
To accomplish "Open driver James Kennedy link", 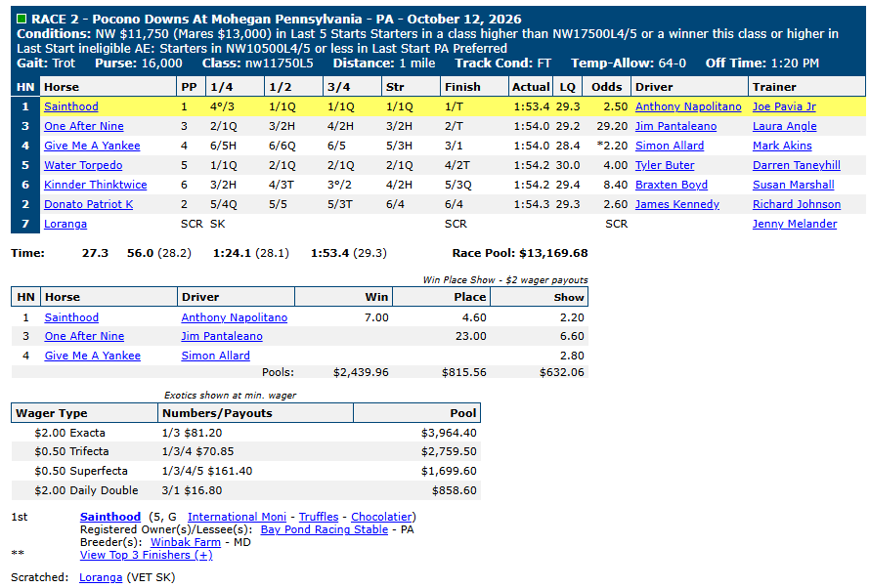I will [x=676, y=204].
